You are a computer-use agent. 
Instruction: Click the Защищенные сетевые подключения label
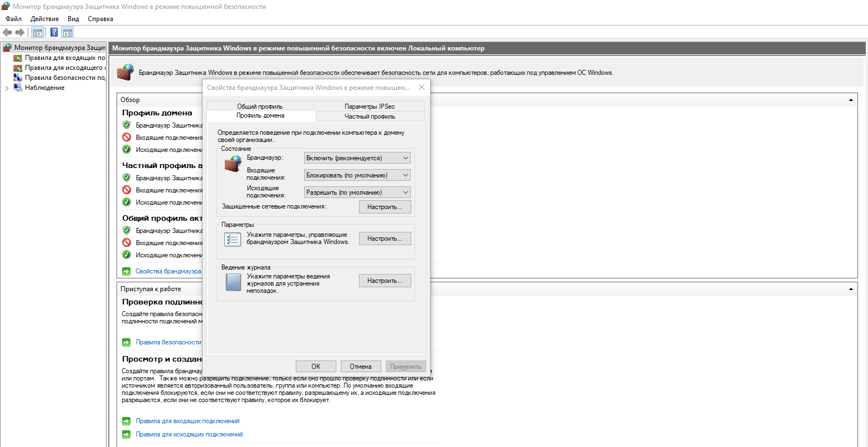pos(274,206)
